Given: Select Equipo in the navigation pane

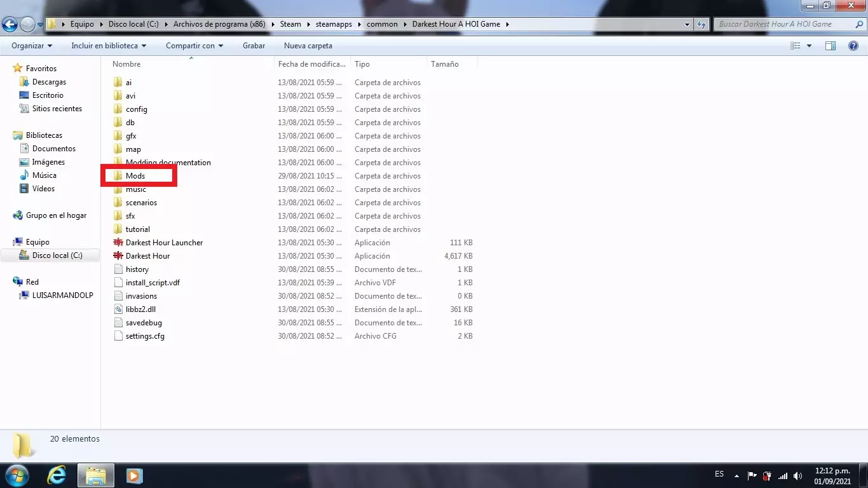Looking at the screenshot, I should click(37, 242).
